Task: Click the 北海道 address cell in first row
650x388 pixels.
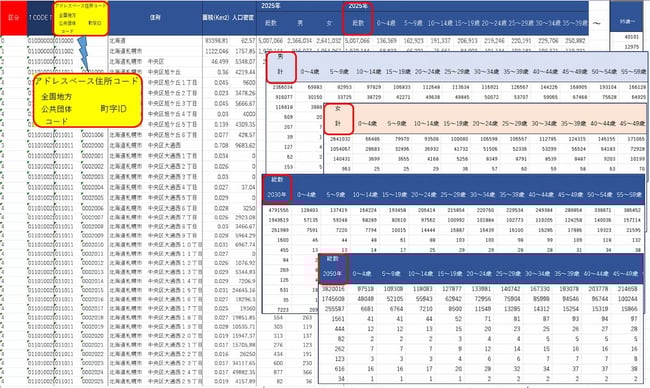Action: coord(118,41)
